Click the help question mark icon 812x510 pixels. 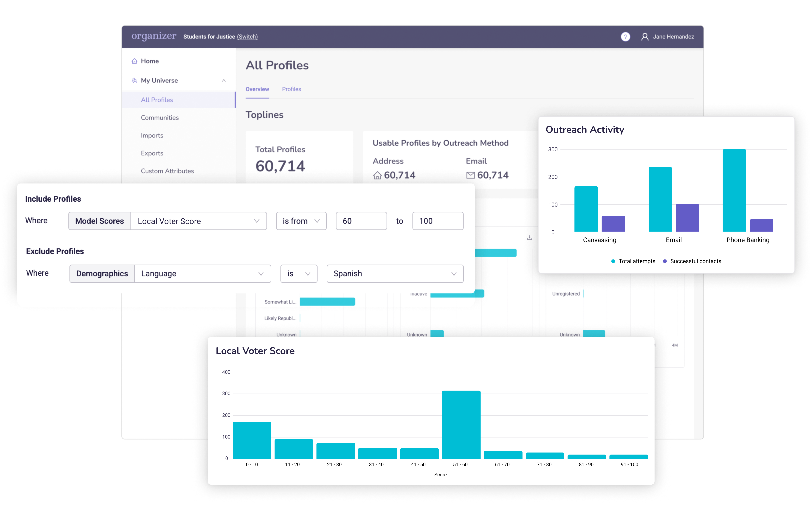625,37
